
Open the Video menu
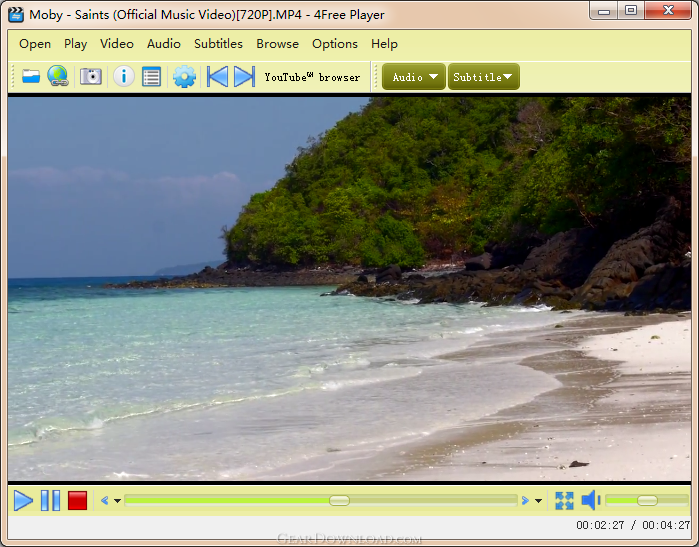point(117,44)
